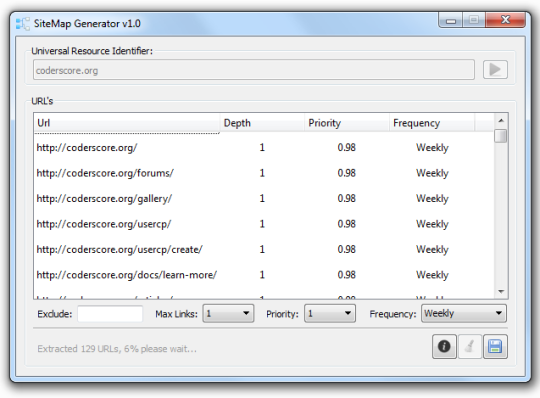This screenshot has width=540, height=398.
Task: Sort by the Priority column header
Action: [346, 123]
